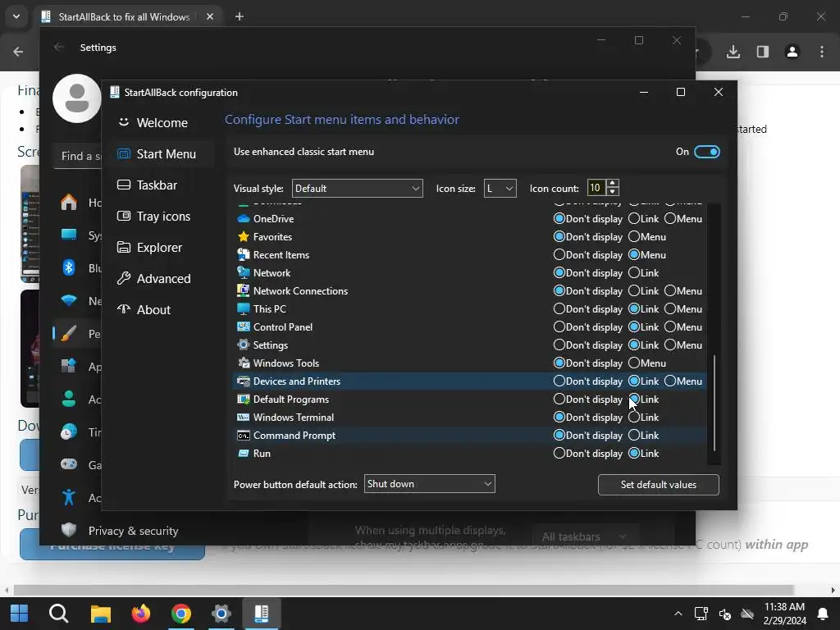Select Link for Windows Terminal
840x630 pixels.
point(634,418)
